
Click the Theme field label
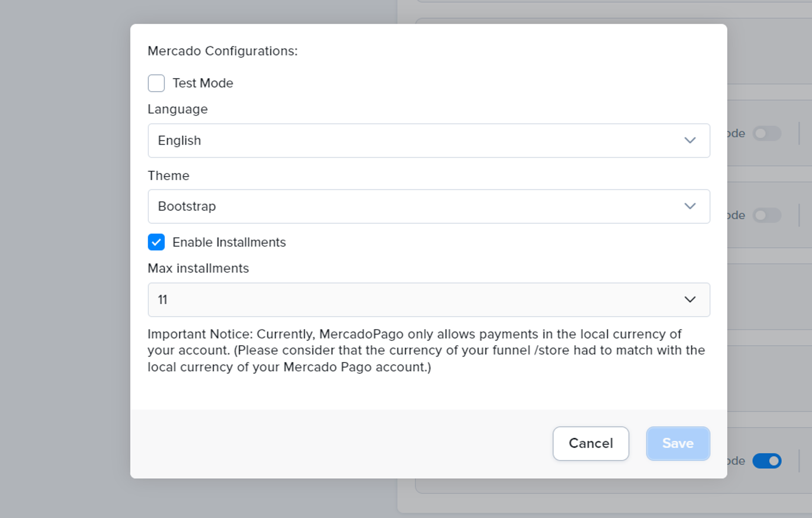(x=168, y=176)
